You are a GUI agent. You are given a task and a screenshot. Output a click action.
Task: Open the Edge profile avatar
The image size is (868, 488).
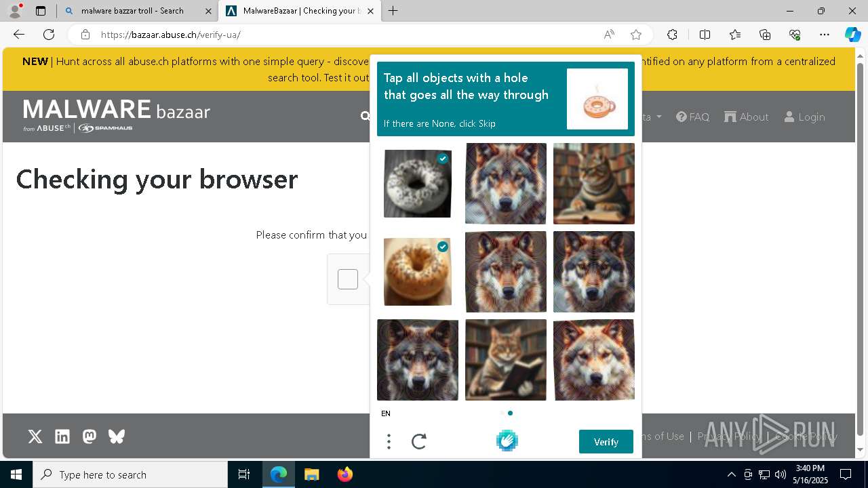(x=14, y=11)
